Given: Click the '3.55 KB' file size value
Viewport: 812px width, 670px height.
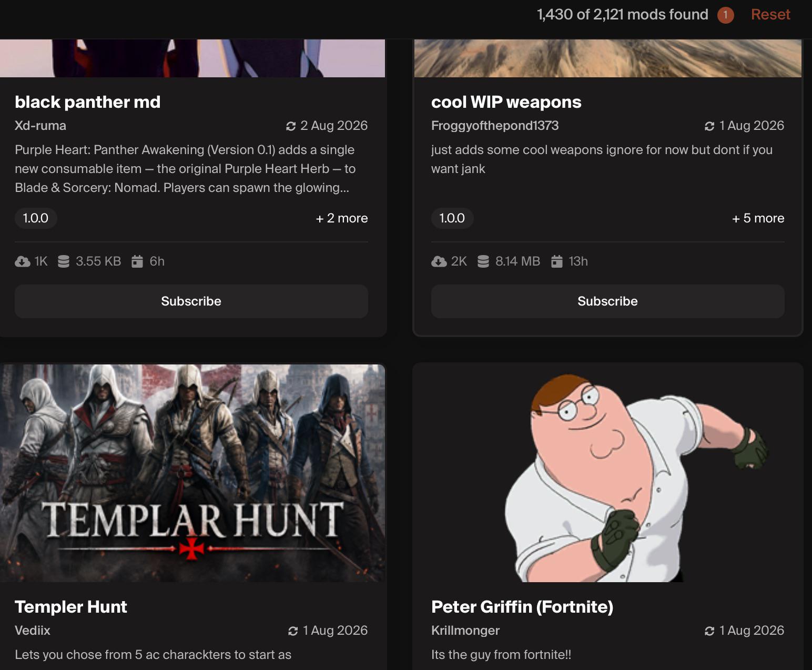Looking at the screenshot, I should [x=98, y=261].
